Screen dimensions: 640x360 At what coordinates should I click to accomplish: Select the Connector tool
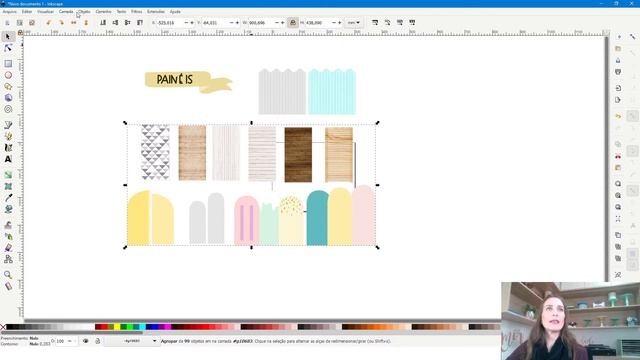point(8,259)
